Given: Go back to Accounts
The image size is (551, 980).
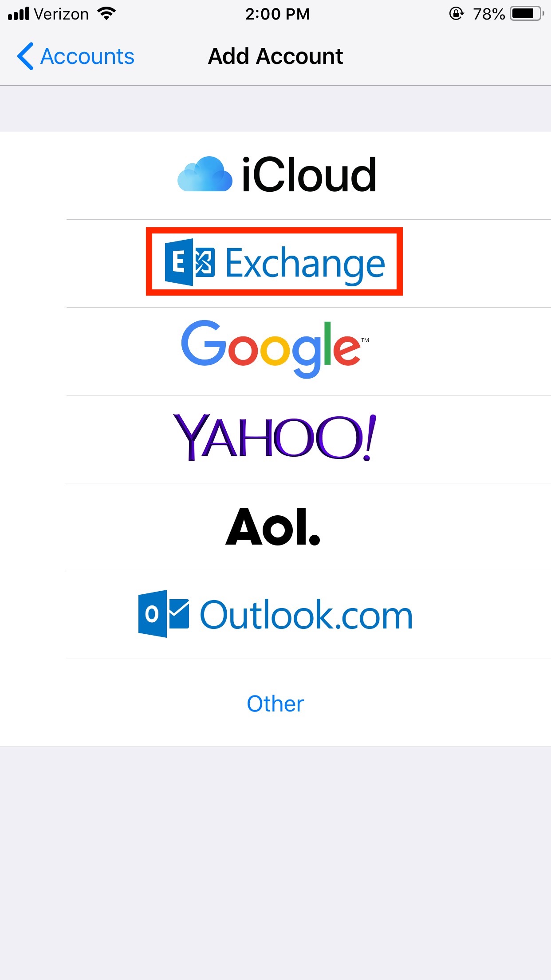Looking at the screenshot, I should point(76,56).
